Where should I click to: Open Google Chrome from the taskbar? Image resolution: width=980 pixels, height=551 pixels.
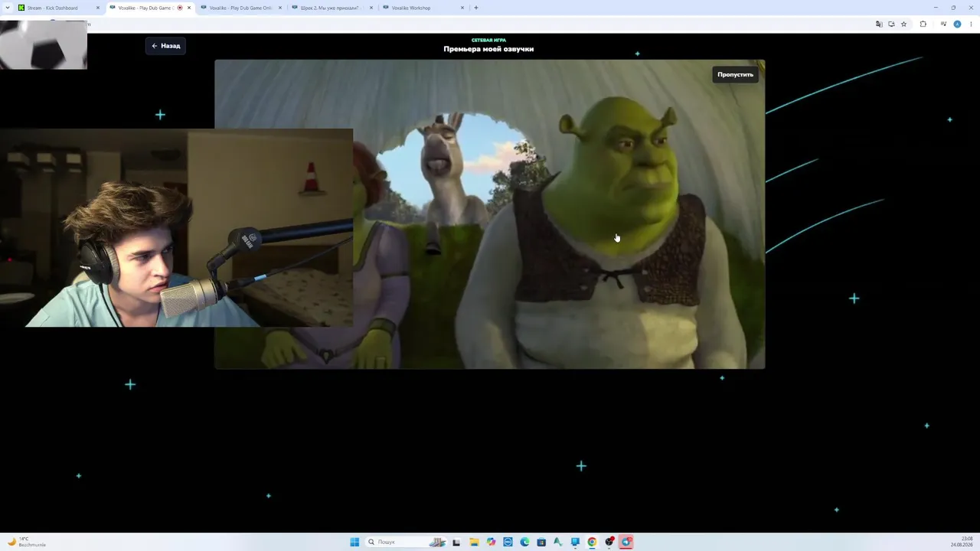[592, 542]
